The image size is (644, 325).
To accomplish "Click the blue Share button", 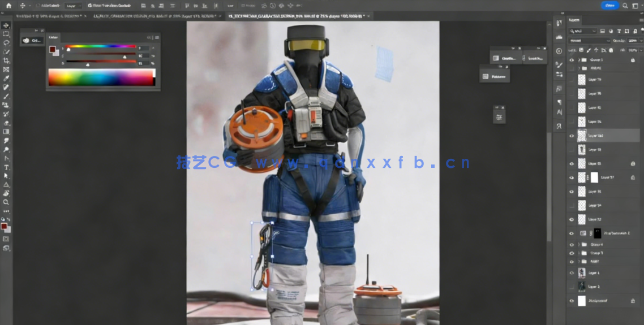I will [x=609, y=5].
